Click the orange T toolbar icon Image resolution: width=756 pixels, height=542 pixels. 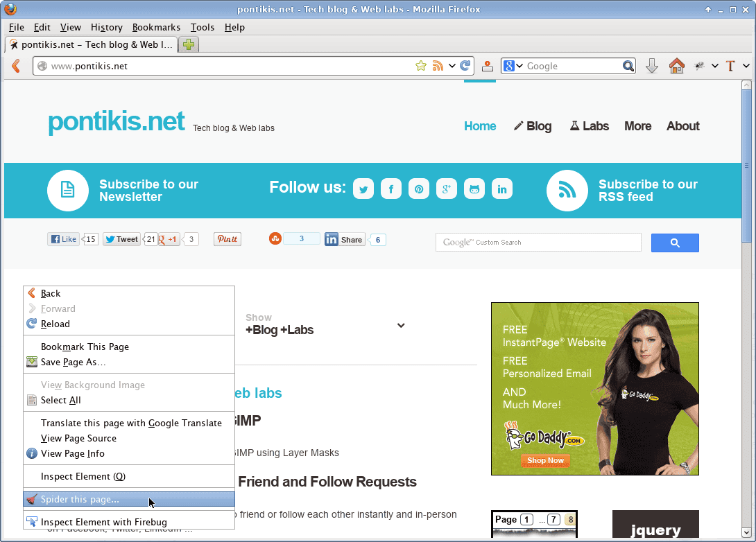730,66
